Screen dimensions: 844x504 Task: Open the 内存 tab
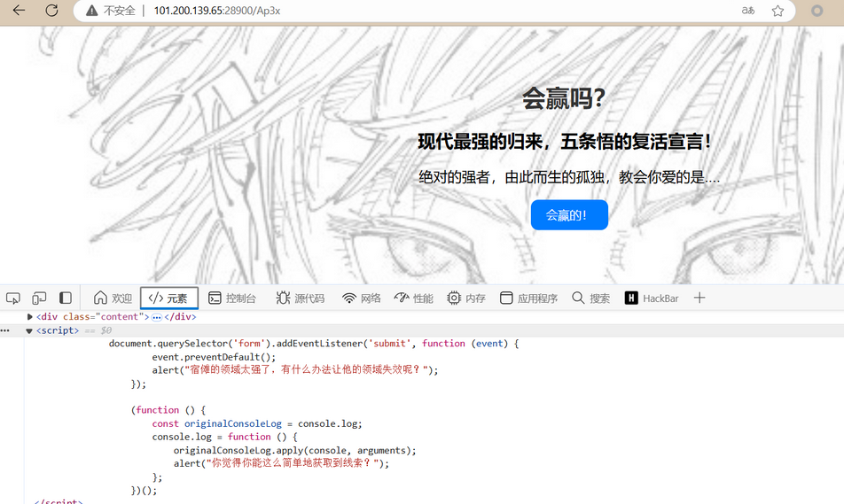(466, 298)
